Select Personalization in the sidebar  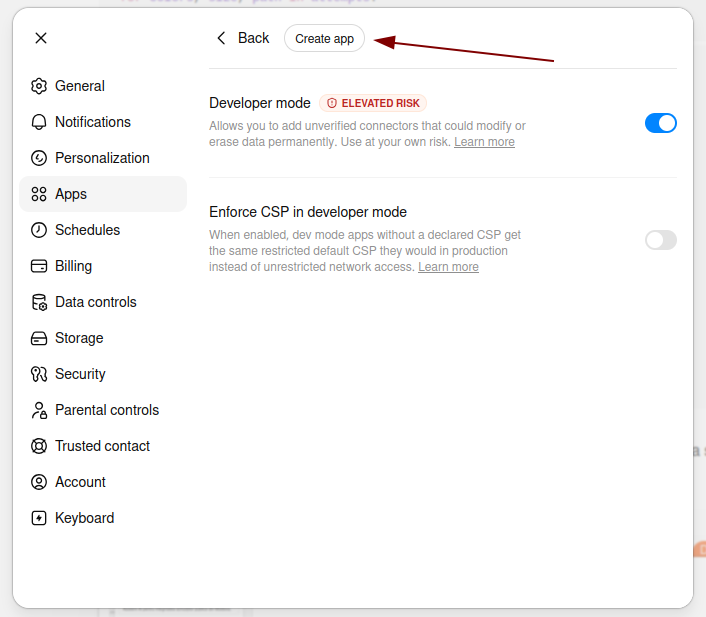click(103, 158)
